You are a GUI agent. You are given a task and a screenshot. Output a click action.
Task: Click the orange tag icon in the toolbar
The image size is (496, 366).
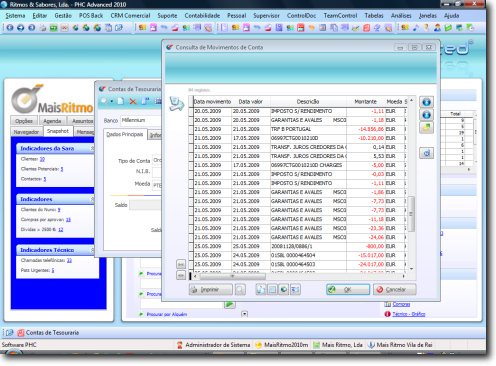(x=311, y=28)
